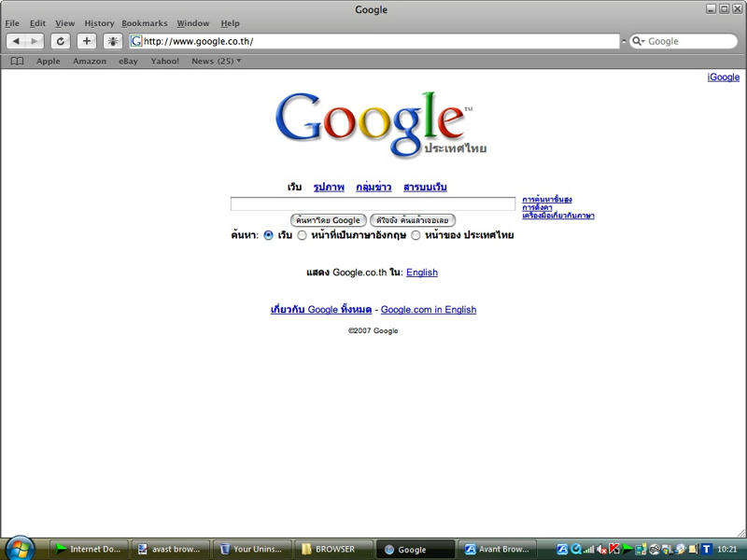Open the กลุ่มข่าว groups link

pyautogui.click(x=373, y=188)
